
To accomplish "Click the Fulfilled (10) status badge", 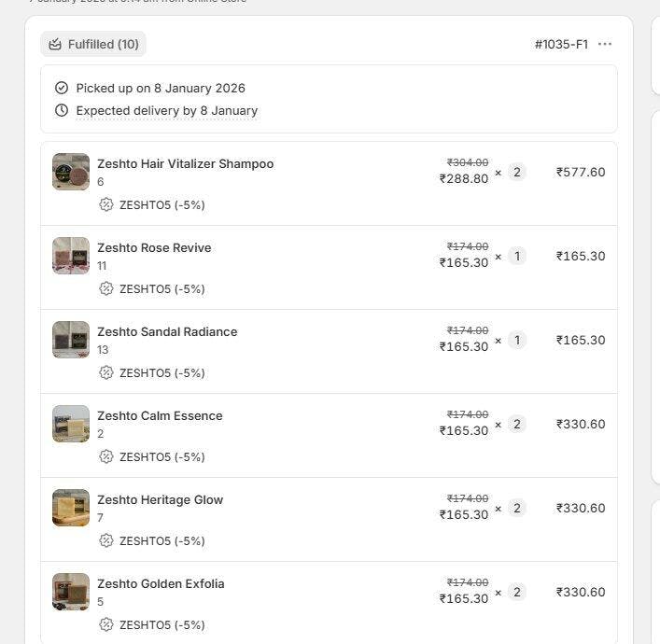I will pyautogui.click(x=93, y=44).
